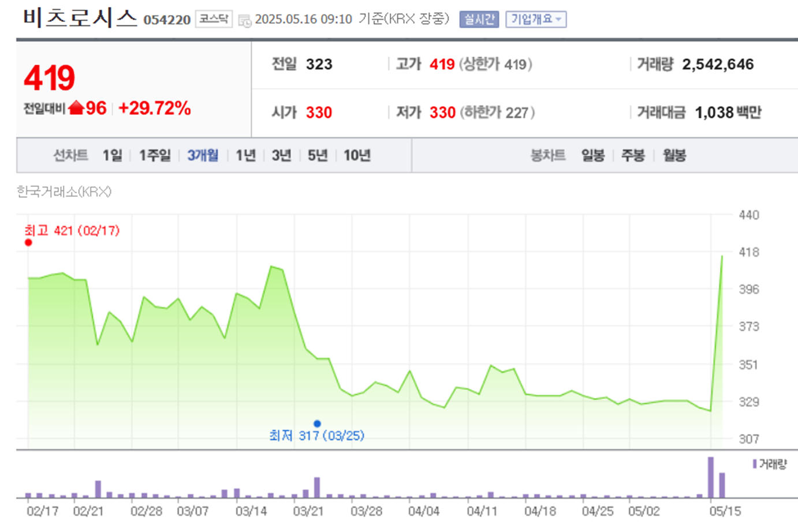The width and height of the screenshot is (798, 532).
Task: Click the 04/11 date axis label
Action: [482, 511]
